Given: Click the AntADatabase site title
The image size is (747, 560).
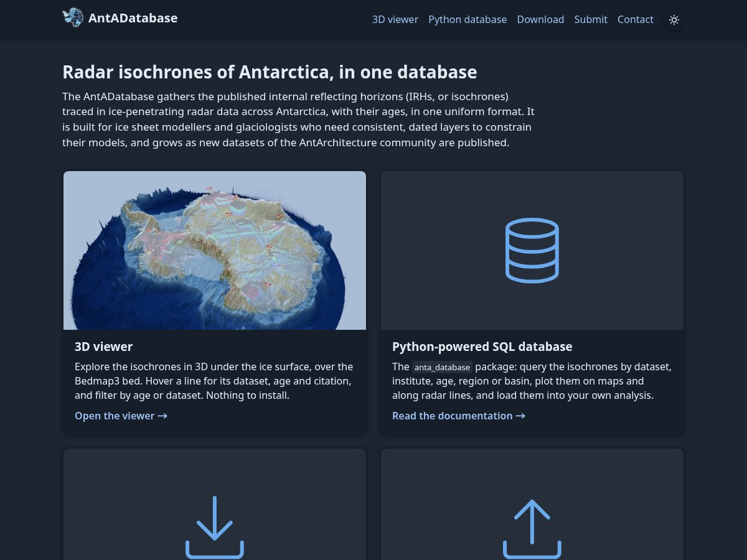Looking at the screenshot, I should [x=133, y=18].
